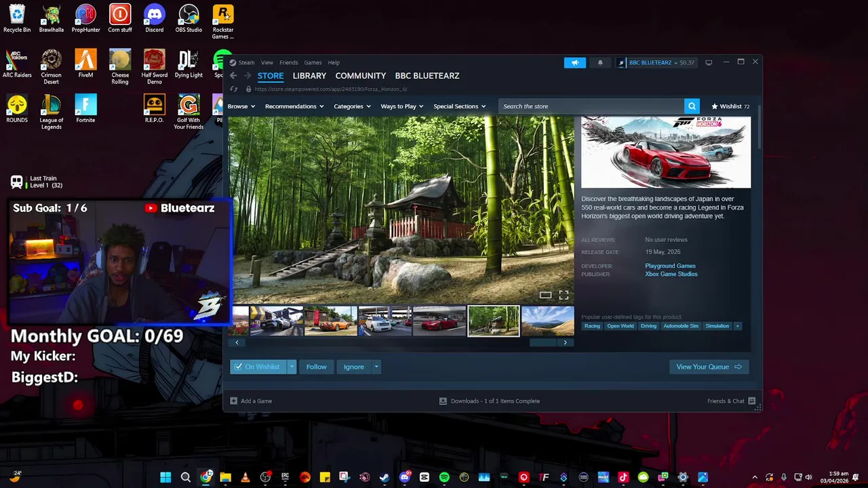Select the Open World tag
This screenshot has width=868, height=488.
pos(620,326)
